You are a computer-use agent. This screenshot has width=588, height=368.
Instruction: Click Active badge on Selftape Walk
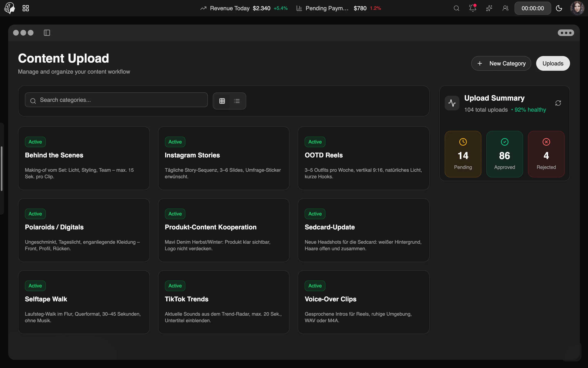pos(35,286)
